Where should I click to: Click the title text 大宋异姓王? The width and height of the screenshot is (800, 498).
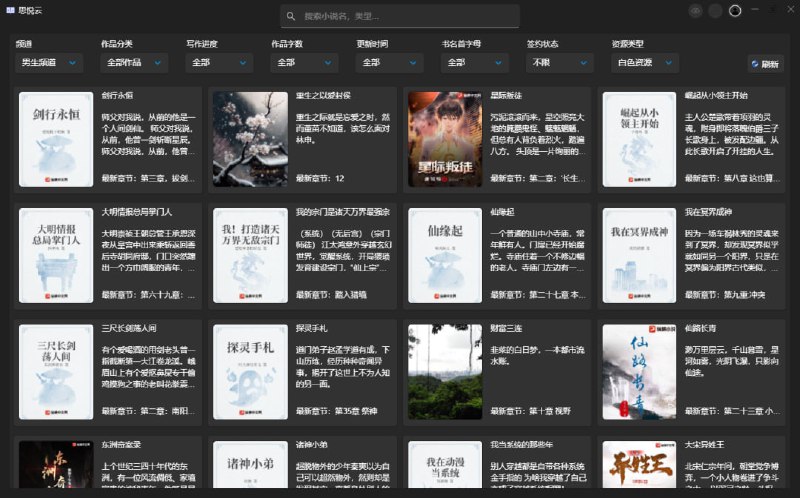click(x=705, y=444)
